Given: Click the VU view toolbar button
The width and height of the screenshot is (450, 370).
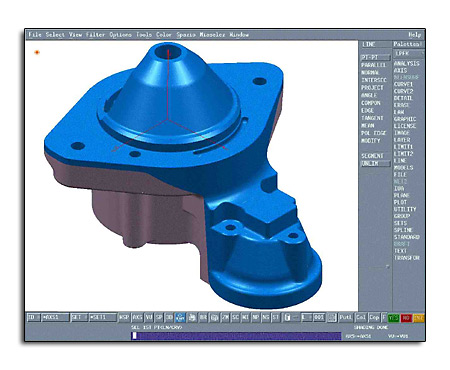Looking at the screenshot, I should point(149,317).
